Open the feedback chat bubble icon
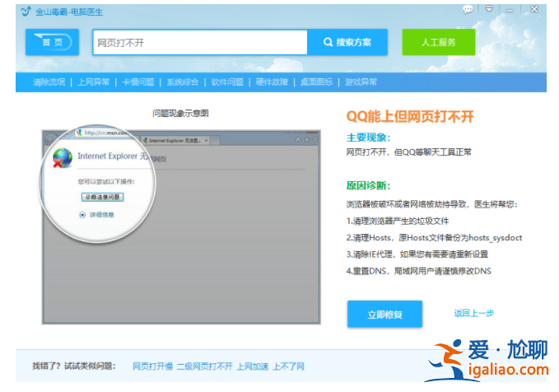Screen dimensions: 559x392 [468, 9]
